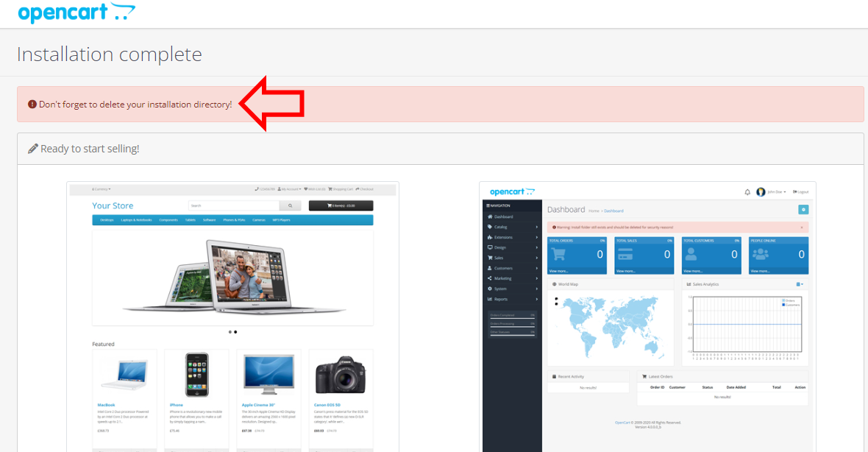Click the OpenCart logo in the page header
The height and width of the screenshot is (452, 868).
(x=77, y=13)
